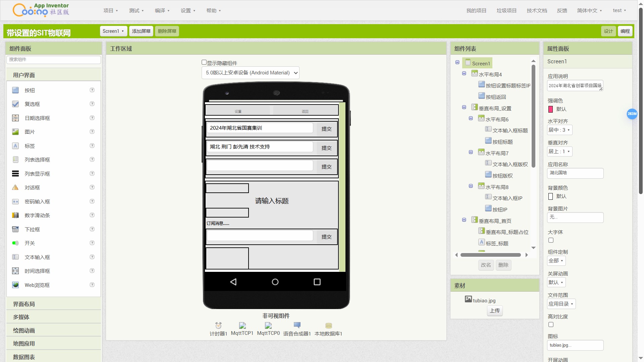Select the Web浏览框 component icon
Image resolution: width=644 pixels, height=362 pixels.
pyautogui.click(x=15, y=285)
